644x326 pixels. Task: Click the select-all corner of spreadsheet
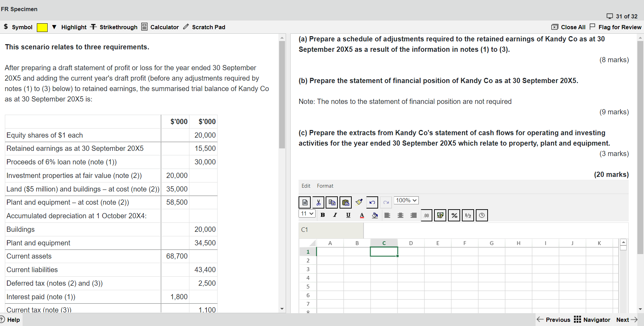tap(308, 243)
